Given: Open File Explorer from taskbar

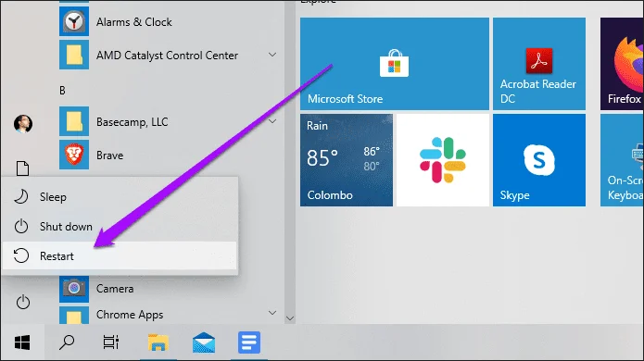Looking at the screenshot, I should (158, 342).
